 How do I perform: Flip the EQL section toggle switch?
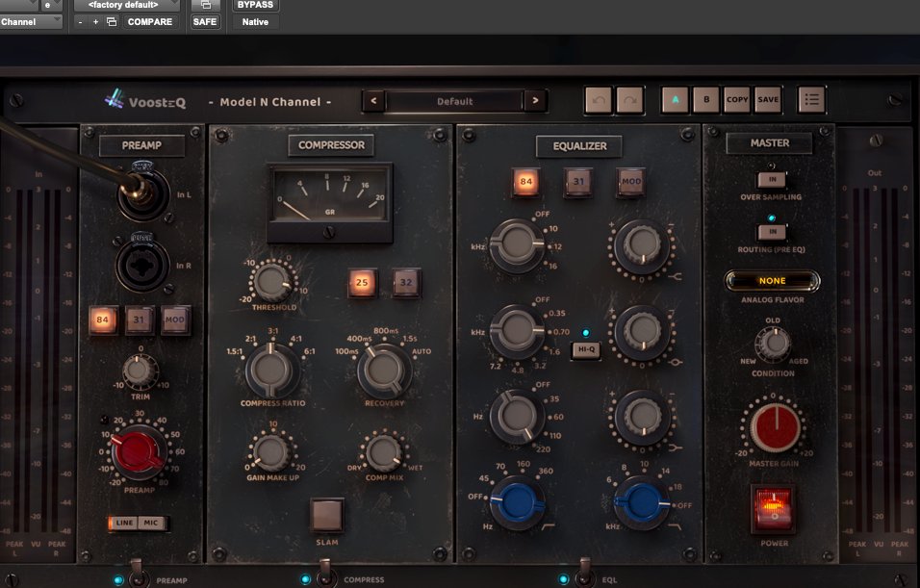click(584, 573)
